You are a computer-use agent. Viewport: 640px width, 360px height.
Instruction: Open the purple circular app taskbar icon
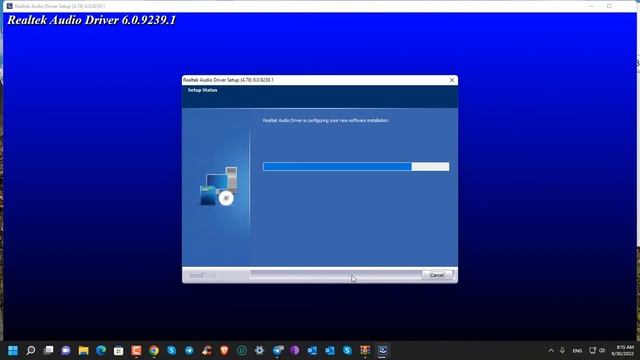pos(295,351)
